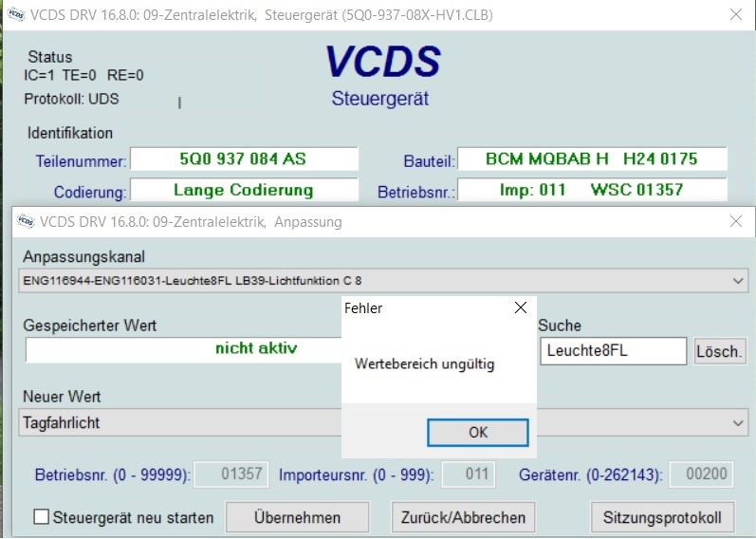Open the Sitzungsprotokoll
This screenshot has height=539, width=756.
[x=662, y=517]
